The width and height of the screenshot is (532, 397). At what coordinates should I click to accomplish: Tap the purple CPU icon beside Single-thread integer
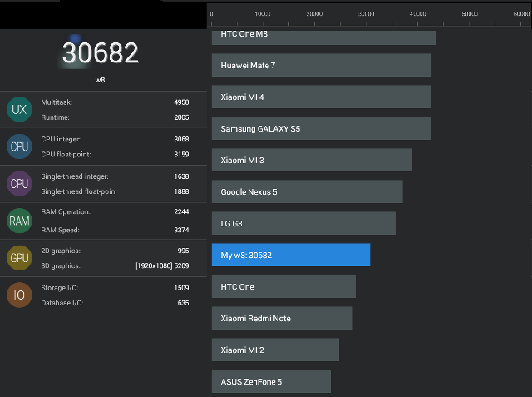tap(19, 183)
